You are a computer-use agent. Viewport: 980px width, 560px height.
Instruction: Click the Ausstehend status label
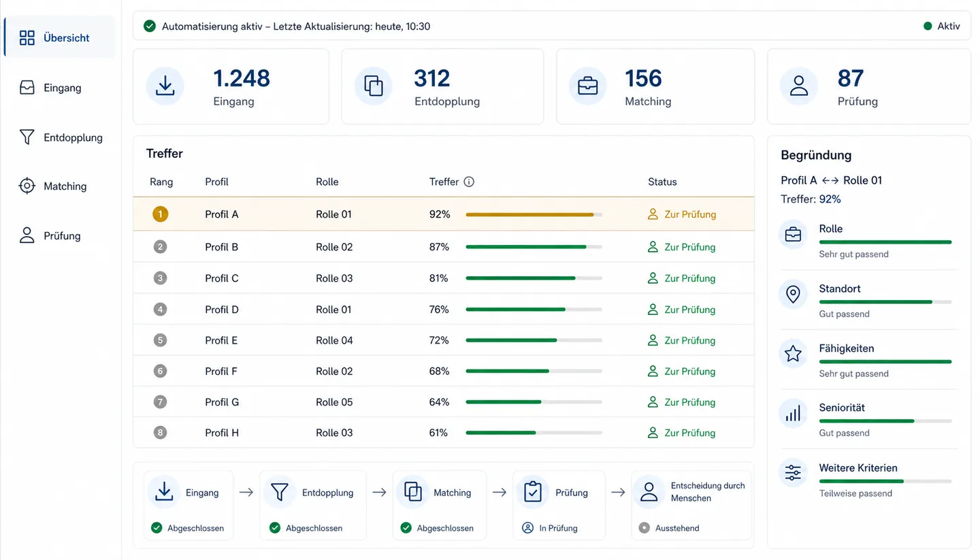pyautogui.click(x=677, y=528)
